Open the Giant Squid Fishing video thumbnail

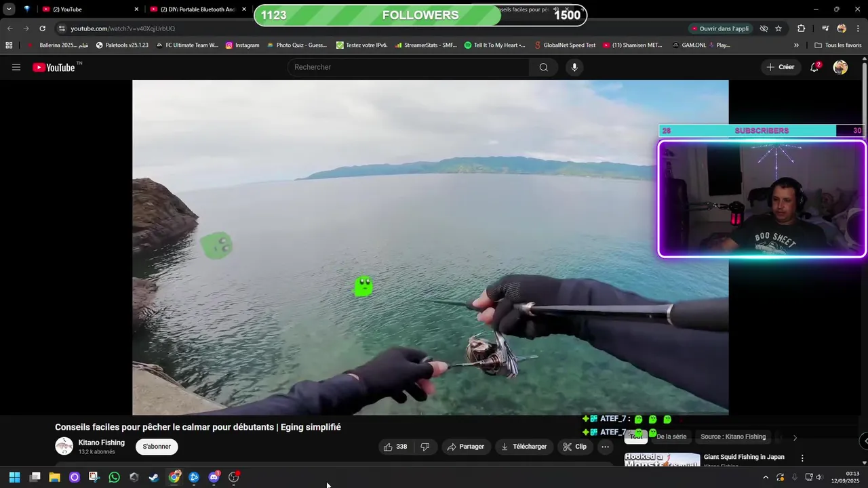(x=662, y=460)
